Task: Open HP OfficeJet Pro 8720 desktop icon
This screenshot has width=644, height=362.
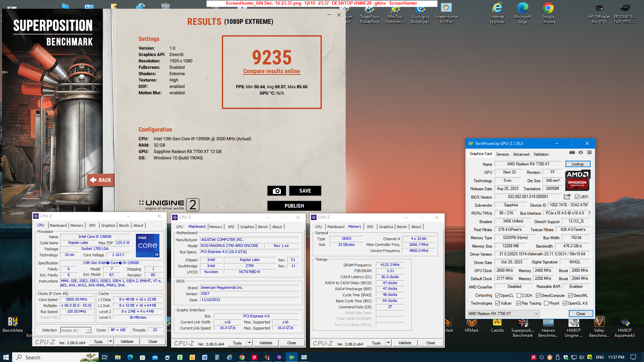Action: [x=599, y=13]
